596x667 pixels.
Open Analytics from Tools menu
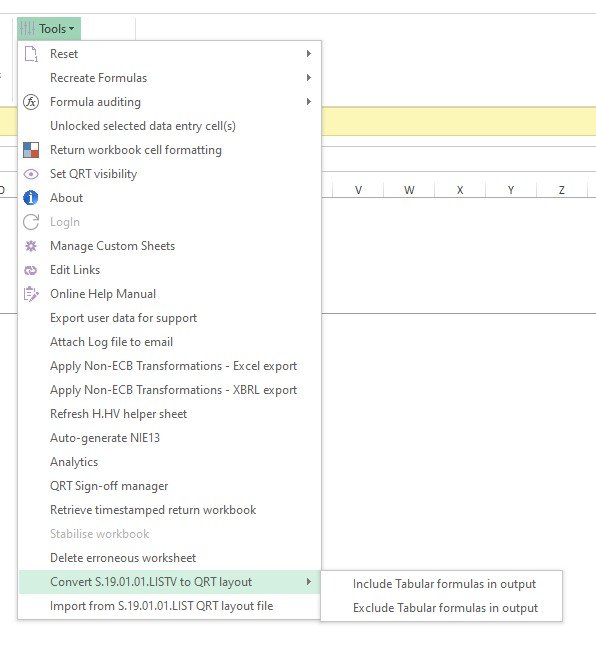(169, 462)
